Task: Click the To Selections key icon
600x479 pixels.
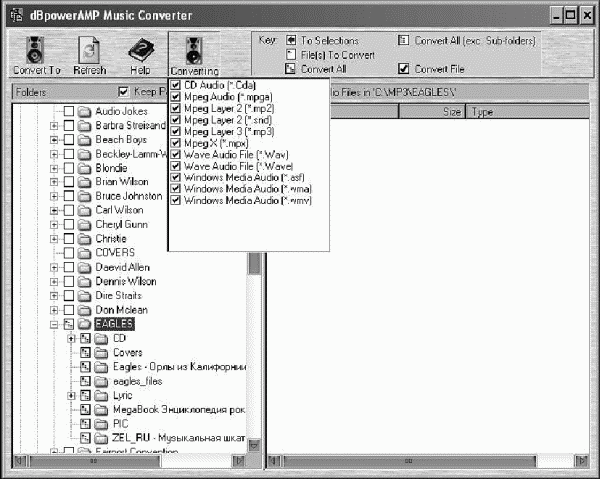Action: pyautogui.click(x=291, y=40)
